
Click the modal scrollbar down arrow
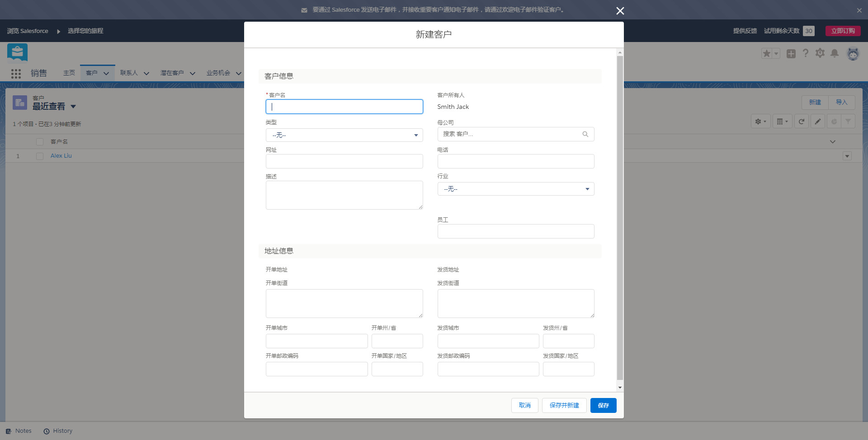click(x=620, y=388)
